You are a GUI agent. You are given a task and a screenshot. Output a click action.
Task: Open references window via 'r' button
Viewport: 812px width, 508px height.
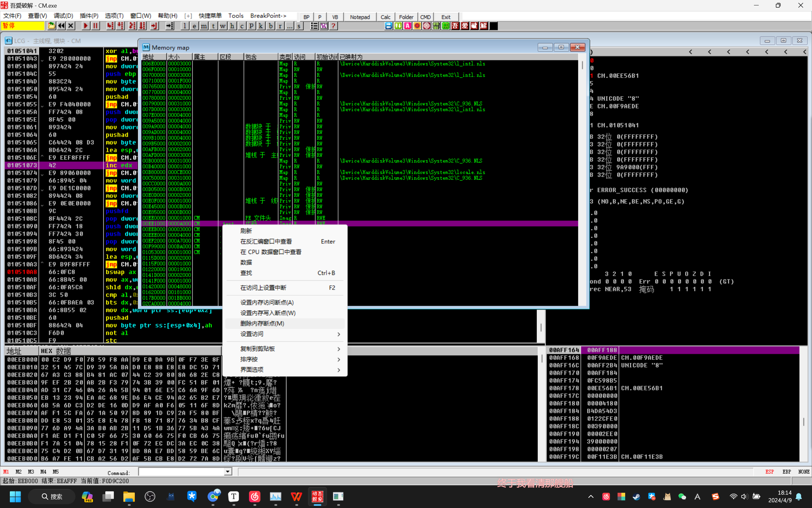[x=280, y=26]
